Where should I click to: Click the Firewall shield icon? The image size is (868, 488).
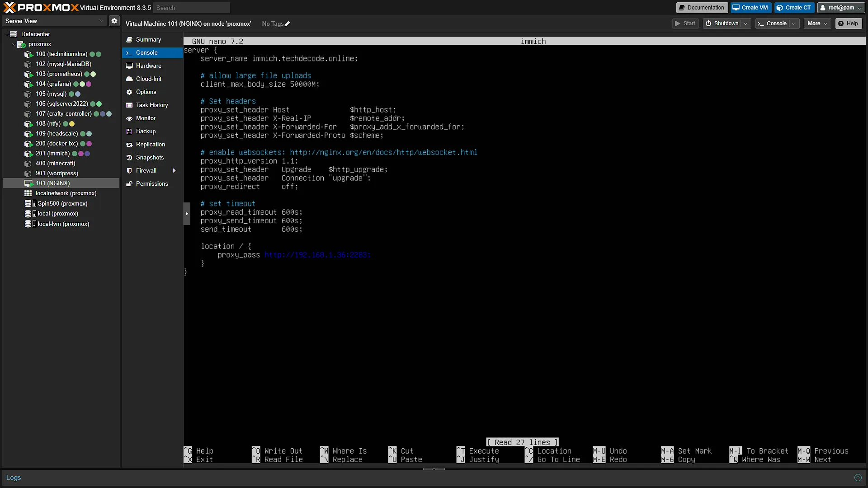[x=129, y=171]
